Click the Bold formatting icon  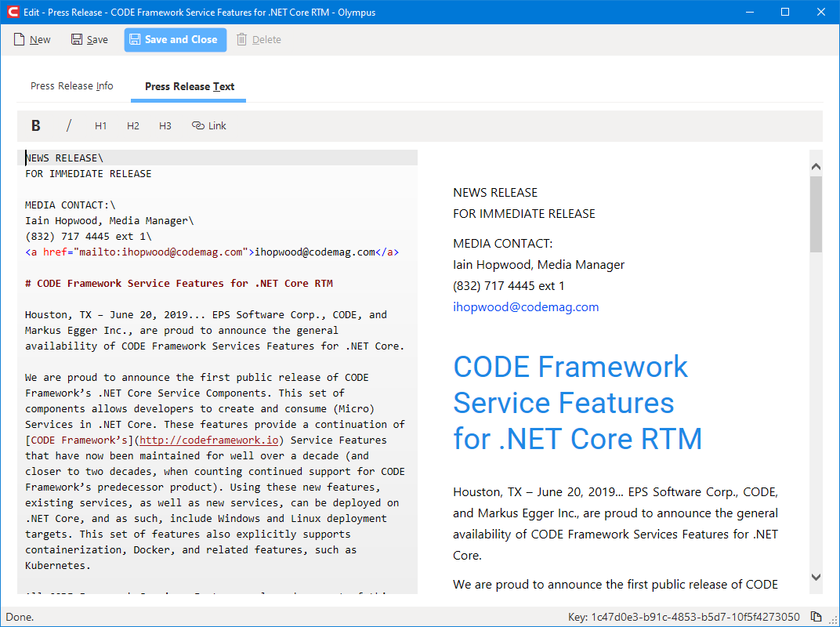[36, 125]
